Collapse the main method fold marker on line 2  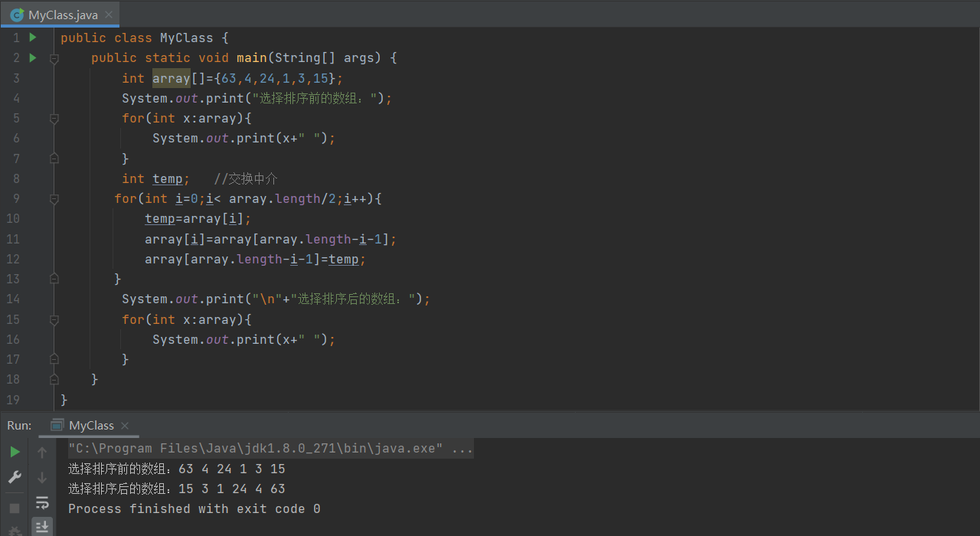click(x=54, y=58)
